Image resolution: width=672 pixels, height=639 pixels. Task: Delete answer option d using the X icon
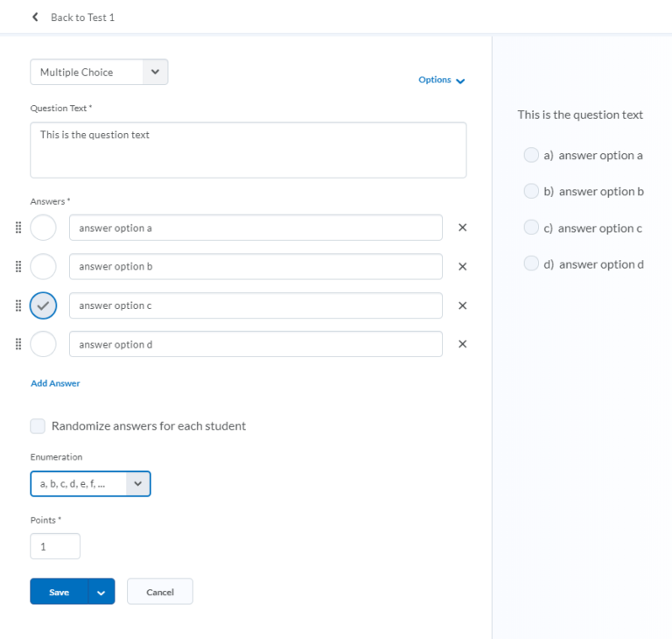click(x=462, y=344)
